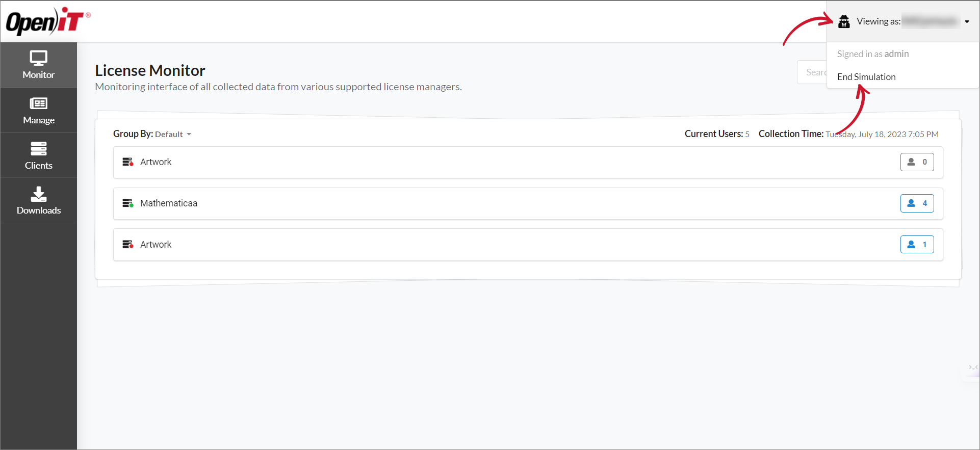
Task: Click the Open iT logo
Action: tap(48, 21)
